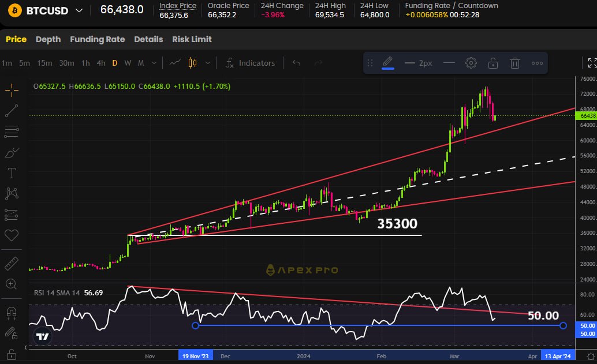The height and width of the screenshot is (364, 597).
Task: Select the 4h timeframe
Action: (101, 63)
